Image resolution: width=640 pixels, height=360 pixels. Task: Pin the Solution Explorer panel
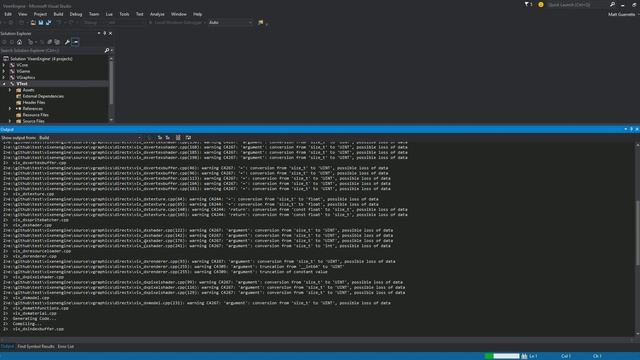pos(104,33)
